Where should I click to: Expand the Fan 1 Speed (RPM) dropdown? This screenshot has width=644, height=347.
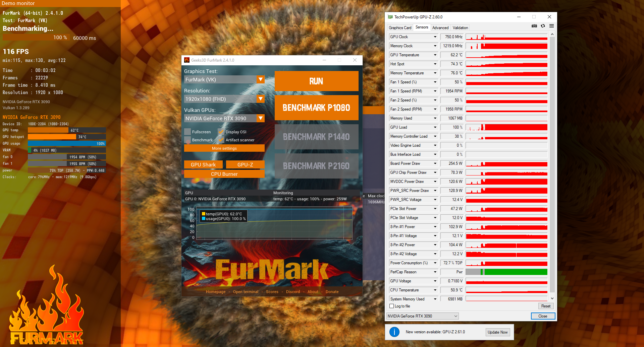[x=435, y=91]
